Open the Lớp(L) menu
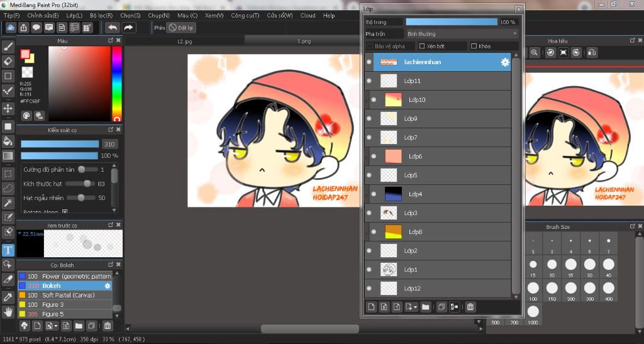Image resolution: width=644 pixels, height=344 pixels. [74, 16]
